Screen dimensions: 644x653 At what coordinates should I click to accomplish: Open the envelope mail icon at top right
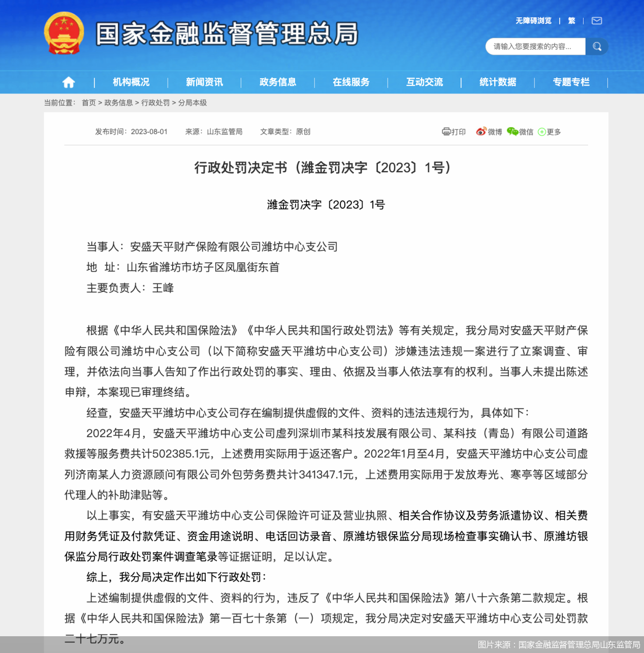pyautogui.click(x=597, y=20)
